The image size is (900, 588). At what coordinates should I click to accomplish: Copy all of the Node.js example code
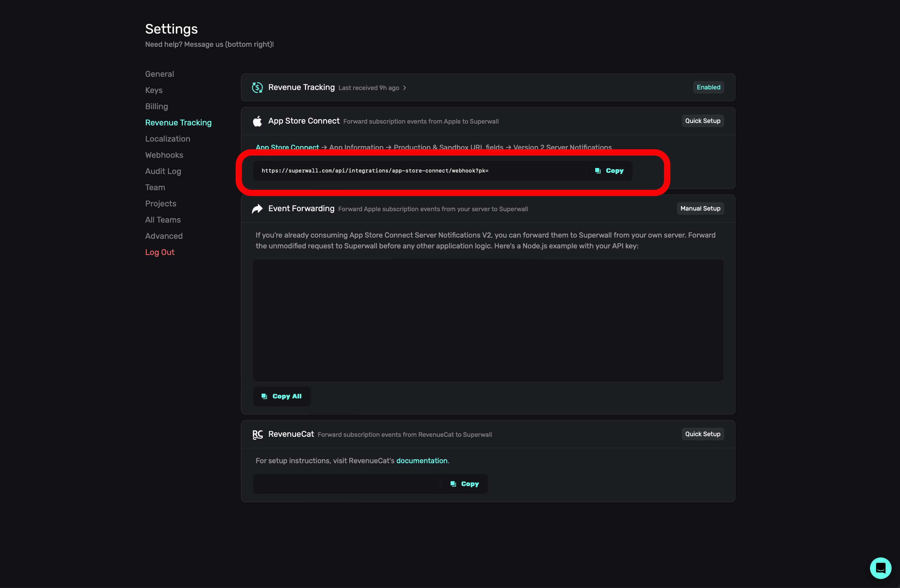pyautogui.click(x=282, y=396)
